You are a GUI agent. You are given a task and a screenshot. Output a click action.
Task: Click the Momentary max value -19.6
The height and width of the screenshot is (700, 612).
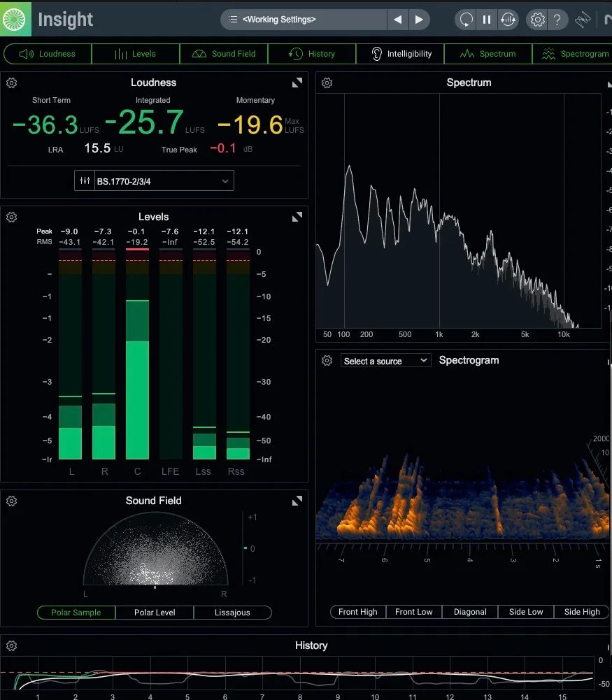(250, 124)
